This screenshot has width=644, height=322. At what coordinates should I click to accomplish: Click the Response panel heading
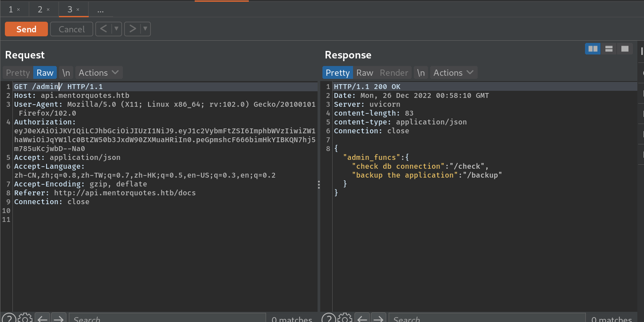pyautogui.click(x=348, y=55)
